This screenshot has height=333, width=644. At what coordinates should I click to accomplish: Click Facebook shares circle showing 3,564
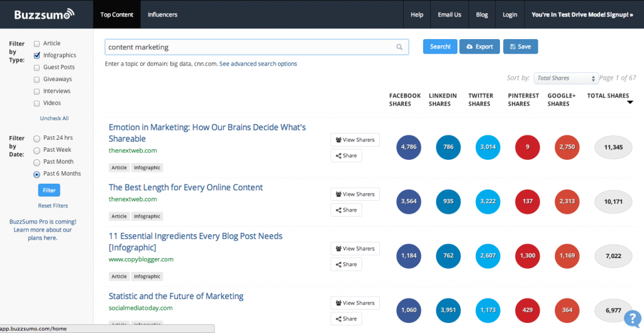[409, 201]
